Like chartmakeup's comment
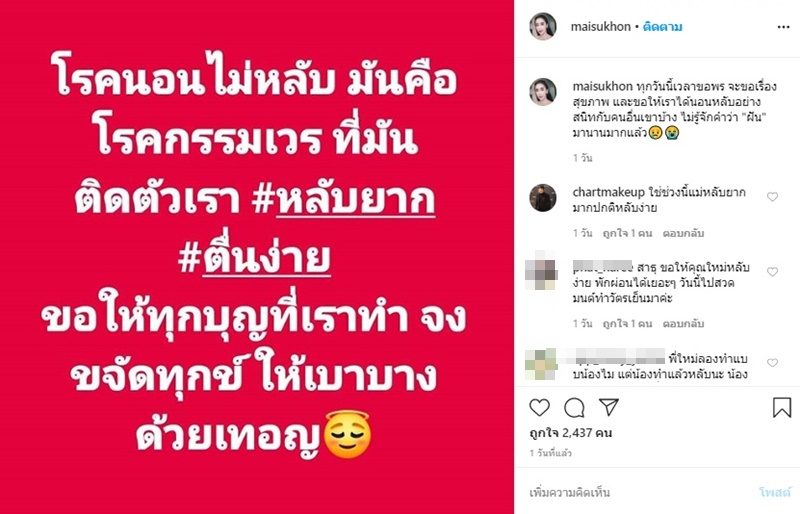Screen dimensions: 800x514 pyautogui.click(x=772, y=197)
